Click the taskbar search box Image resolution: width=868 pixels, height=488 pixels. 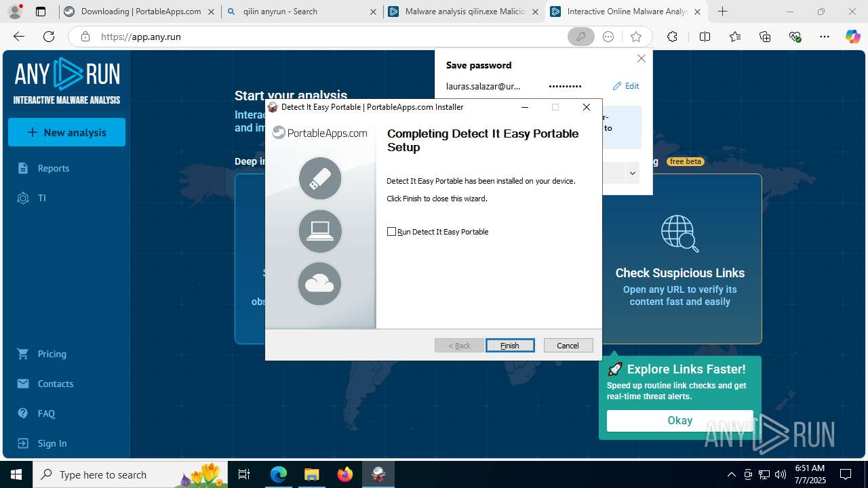click(x=130, y=474)
